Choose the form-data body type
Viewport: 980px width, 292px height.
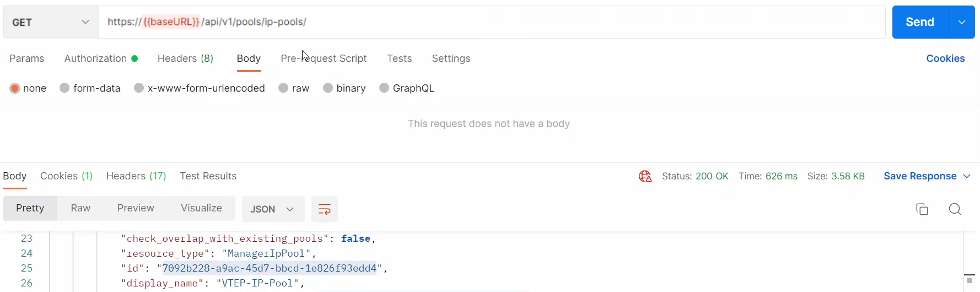(65, 88)
